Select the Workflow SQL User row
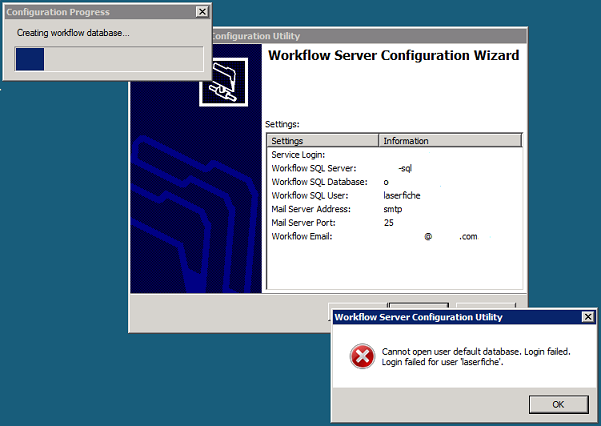The image size is (601, 426). point(394,196)
